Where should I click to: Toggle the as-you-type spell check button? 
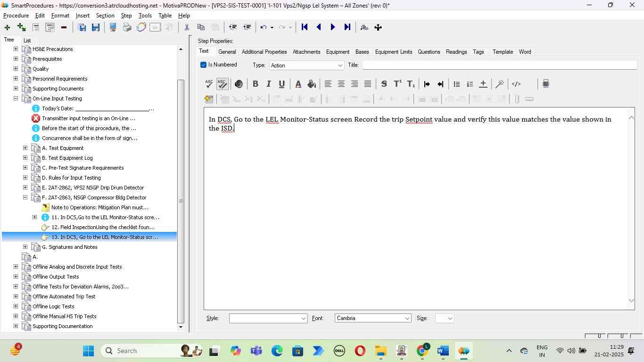pos(222,84)
